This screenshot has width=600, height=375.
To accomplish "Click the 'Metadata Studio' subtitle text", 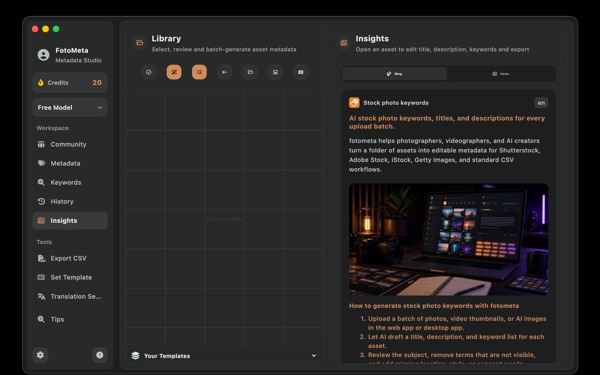I will click(x=78, y=60).
